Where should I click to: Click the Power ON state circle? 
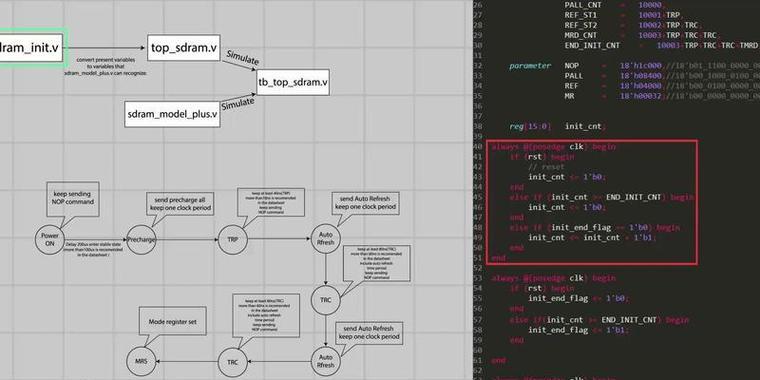50,239
